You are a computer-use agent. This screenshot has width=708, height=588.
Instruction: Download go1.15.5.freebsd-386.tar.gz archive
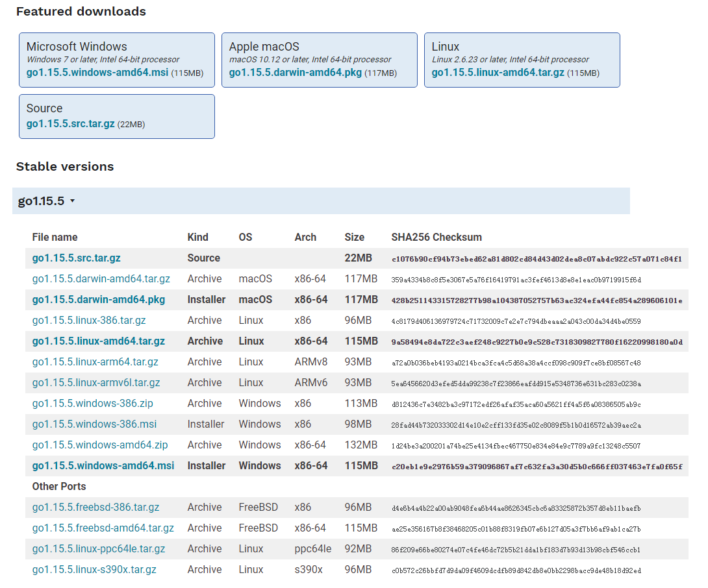[95, 508]
